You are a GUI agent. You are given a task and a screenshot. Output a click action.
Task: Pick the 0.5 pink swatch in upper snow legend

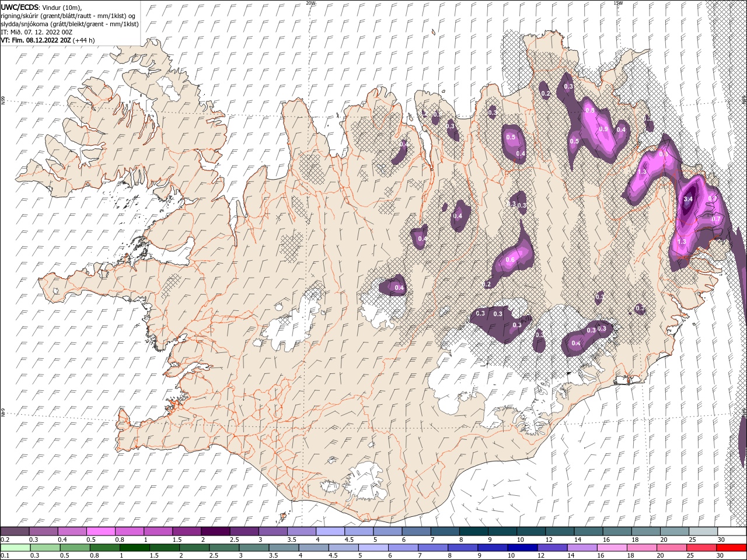[x=100, y=531]
